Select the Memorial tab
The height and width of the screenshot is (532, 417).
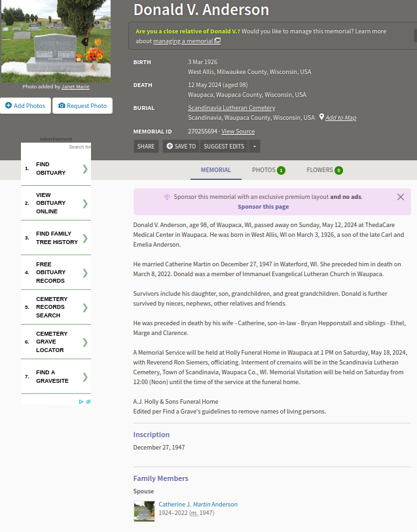(215, 170)
